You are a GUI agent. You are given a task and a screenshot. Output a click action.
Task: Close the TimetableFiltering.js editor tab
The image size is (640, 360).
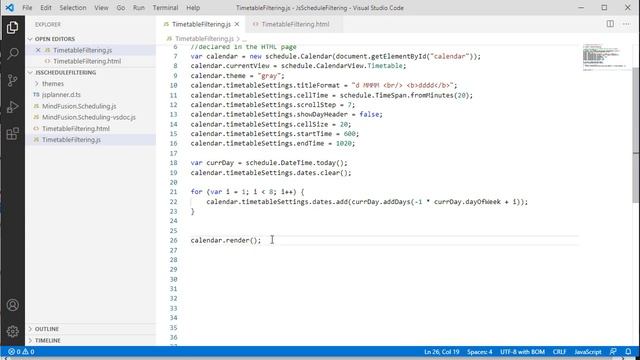click(237, 24)
